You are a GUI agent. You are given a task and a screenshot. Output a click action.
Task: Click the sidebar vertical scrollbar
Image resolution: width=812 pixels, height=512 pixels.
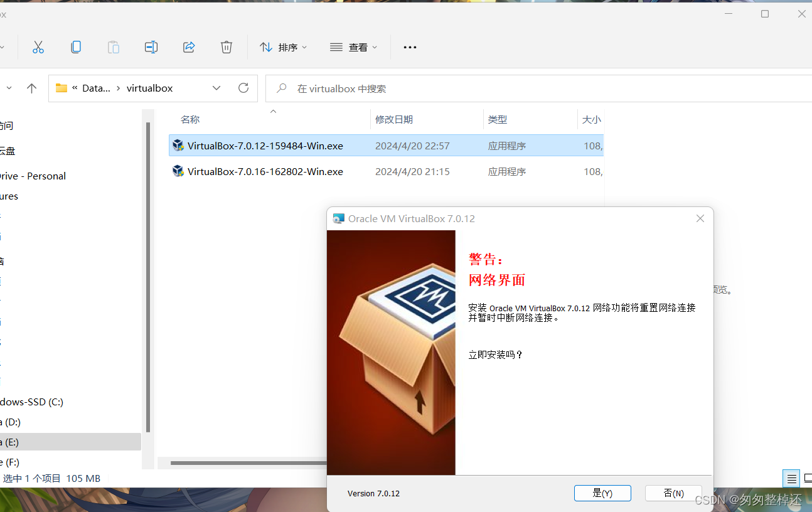tap(148, 276)
